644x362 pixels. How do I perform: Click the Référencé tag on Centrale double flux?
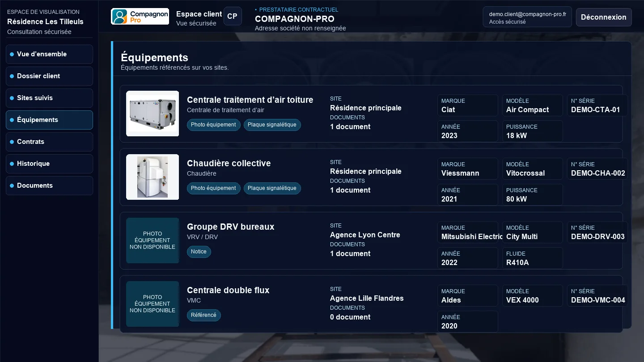(204, 315)
